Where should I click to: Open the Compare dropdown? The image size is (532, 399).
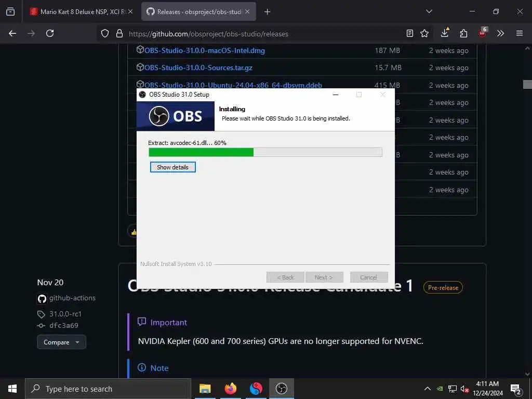(61, 342)
